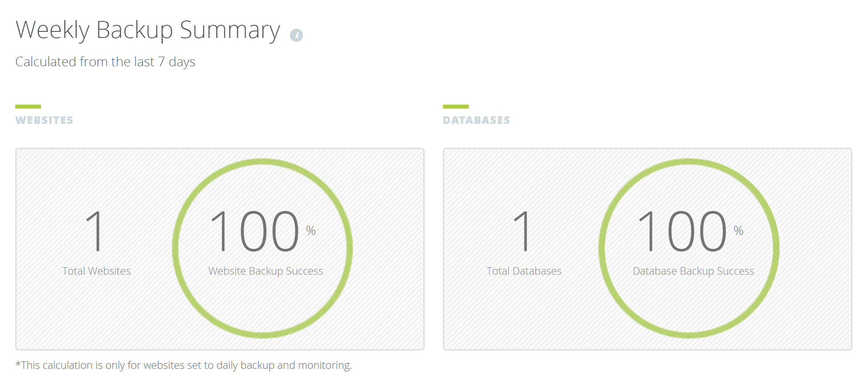Click the daily backup calculation footnote
868x381 pixels.
(x=184, y=365)
